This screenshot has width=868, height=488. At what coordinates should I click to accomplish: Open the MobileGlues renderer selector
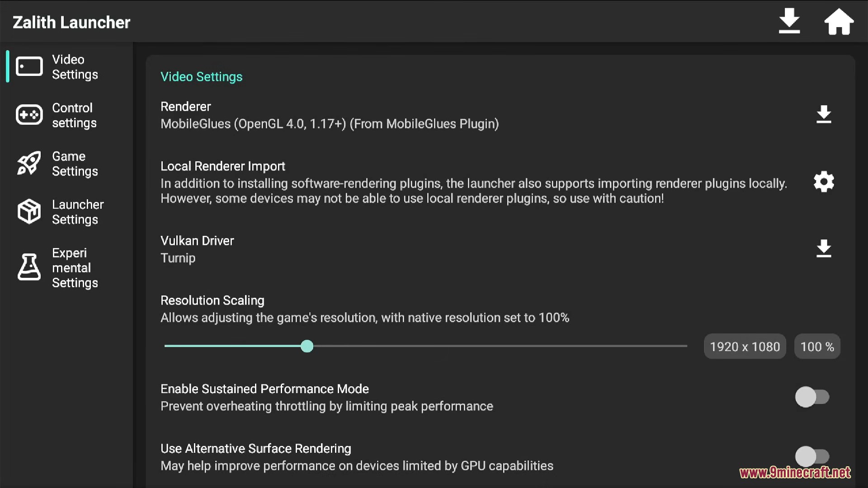click(330, 124)
